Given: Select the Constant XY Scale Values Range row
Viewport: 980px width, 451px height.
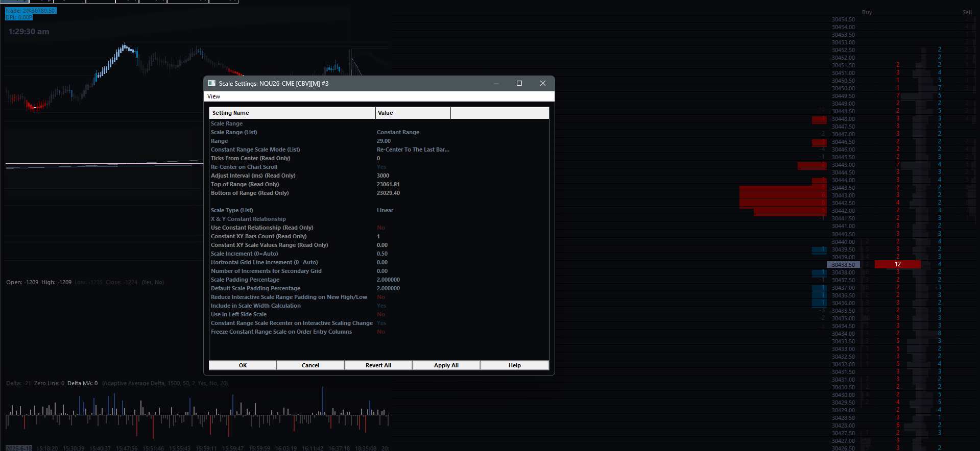Looking at the screenshot, I should (379, 245).
